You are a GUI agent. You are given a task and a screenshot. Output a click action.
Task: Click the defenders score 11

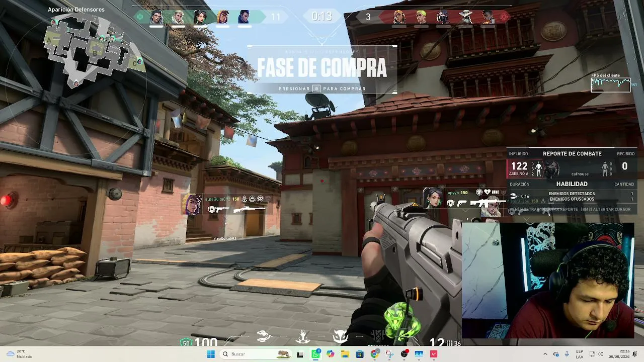(x=276, y=17)
